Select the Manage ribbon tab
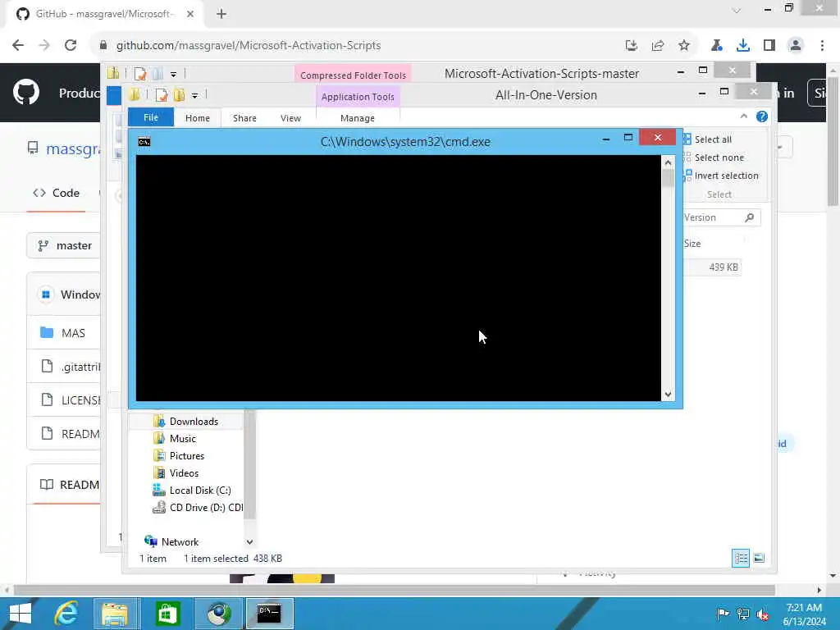Viewport: 840px width, 630px height. click(358, 118)
